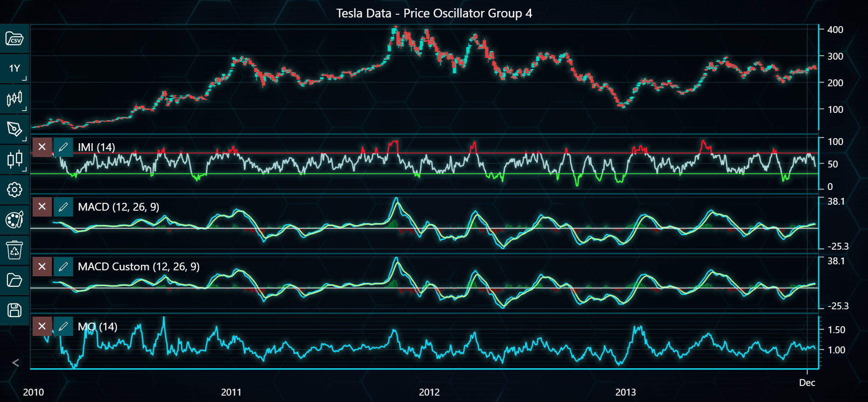Edit the MACD Custom indicator
Screen dimensions: 868x402
[x=63, y=266]
